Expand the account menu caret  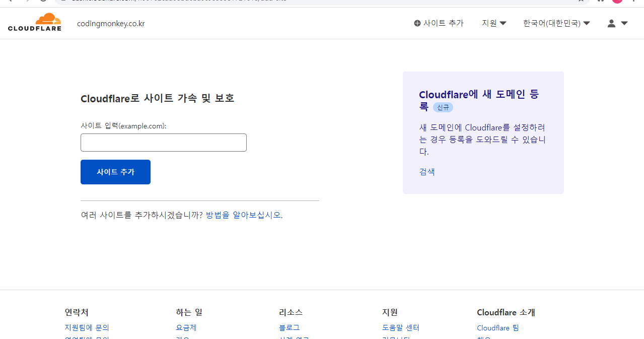coord(624,23)
